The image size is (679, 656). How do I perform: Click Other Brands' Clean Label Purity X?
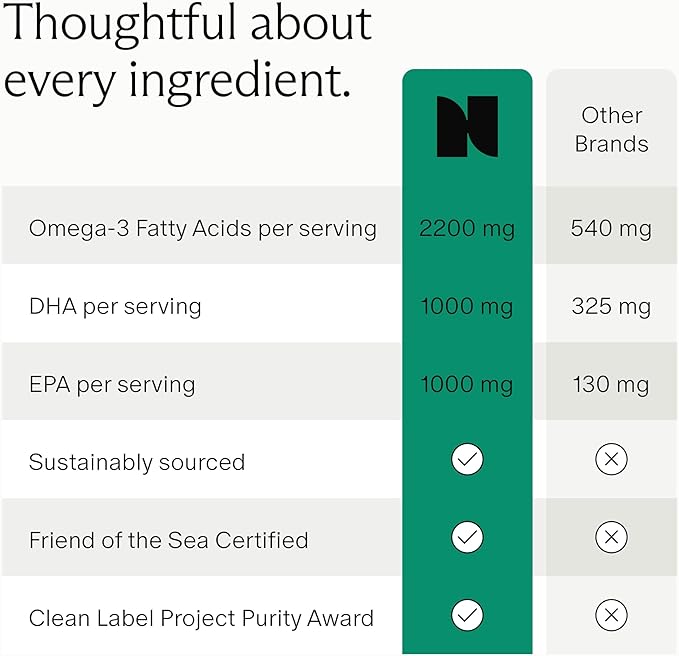(x=611, y=616)
